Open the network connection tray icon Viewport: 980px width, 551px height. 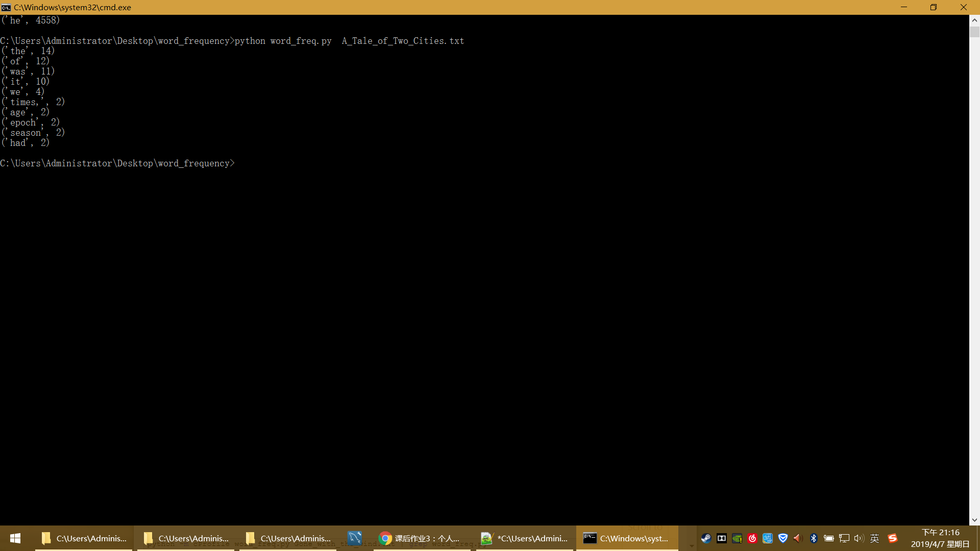[844, 538]
